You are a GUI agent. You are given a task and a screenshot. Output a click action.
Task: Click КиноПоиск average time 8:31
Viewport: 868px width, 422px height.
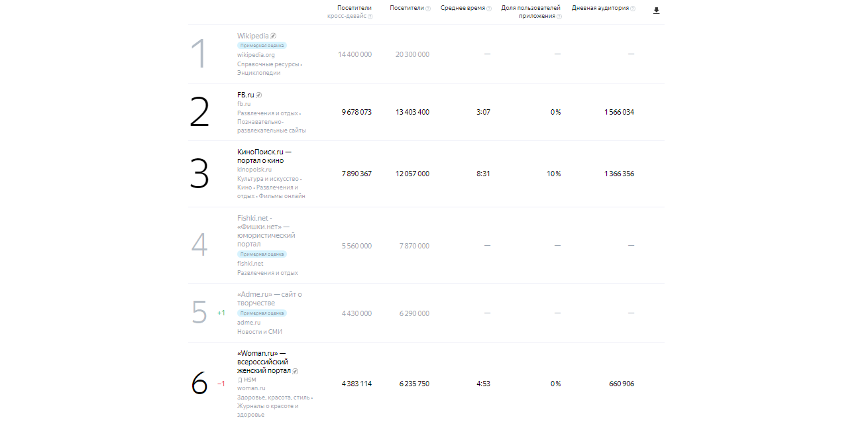(x=484, y=174)
